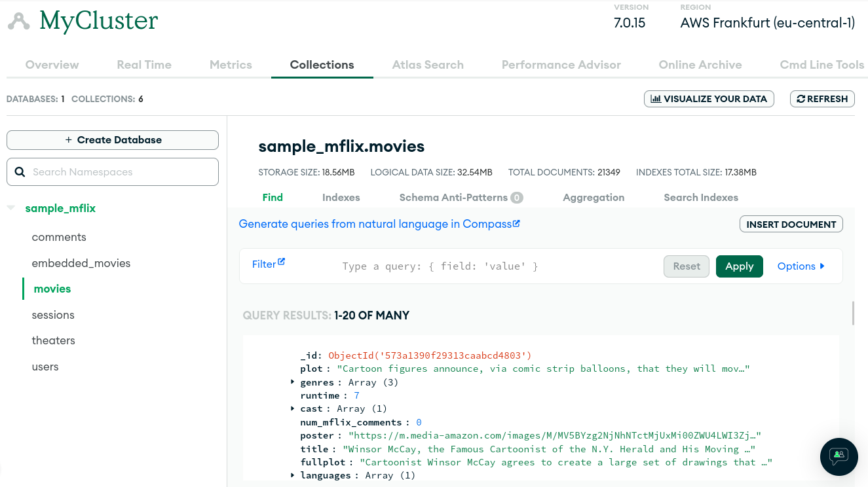Click the external link icon after Compass
Viewport: 868px width, 487px height.
516,223
